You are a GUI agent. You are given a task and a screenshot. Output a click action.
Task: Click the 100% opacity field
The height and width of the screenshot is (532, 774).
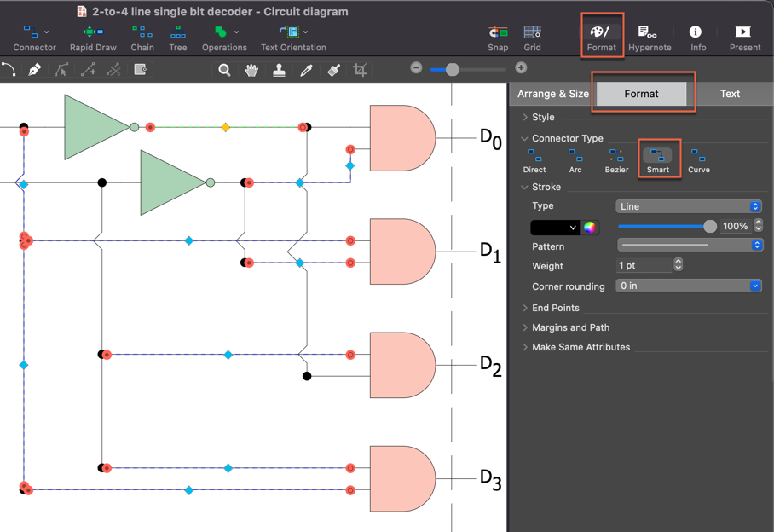click(735, 226)
